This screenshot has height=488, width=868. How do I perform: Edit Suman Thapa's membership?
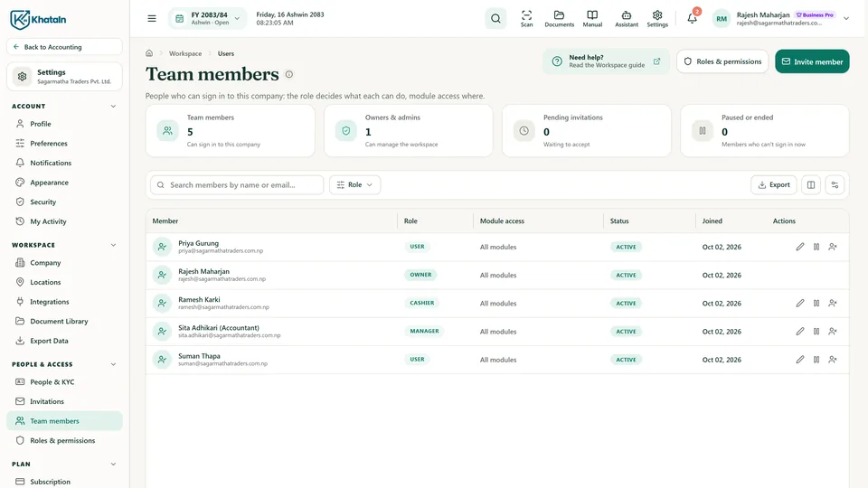pos(800,360)
